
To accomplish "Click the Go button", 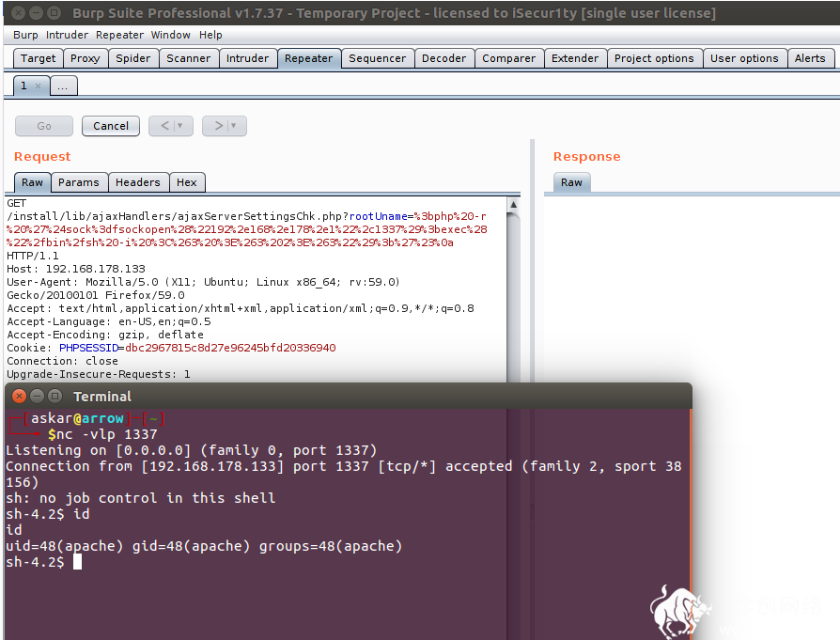I will click(x=44, y=126).
